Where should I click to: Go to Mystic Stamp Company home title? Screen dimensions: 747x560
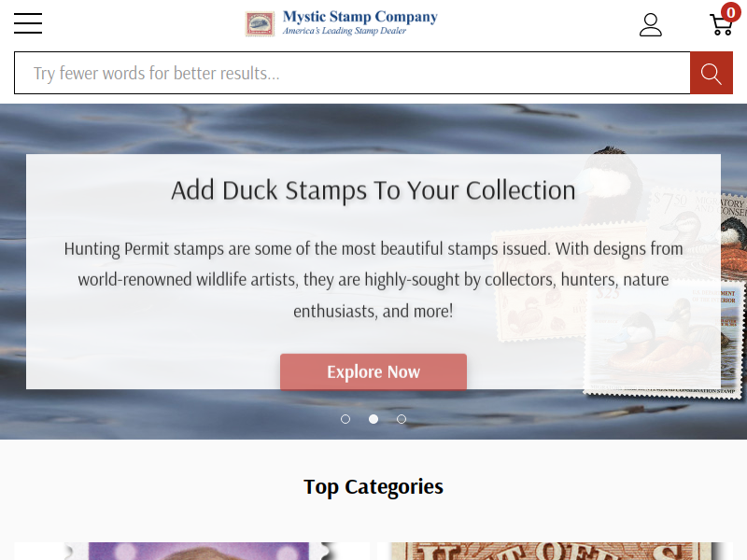click(x=360, y=17)
